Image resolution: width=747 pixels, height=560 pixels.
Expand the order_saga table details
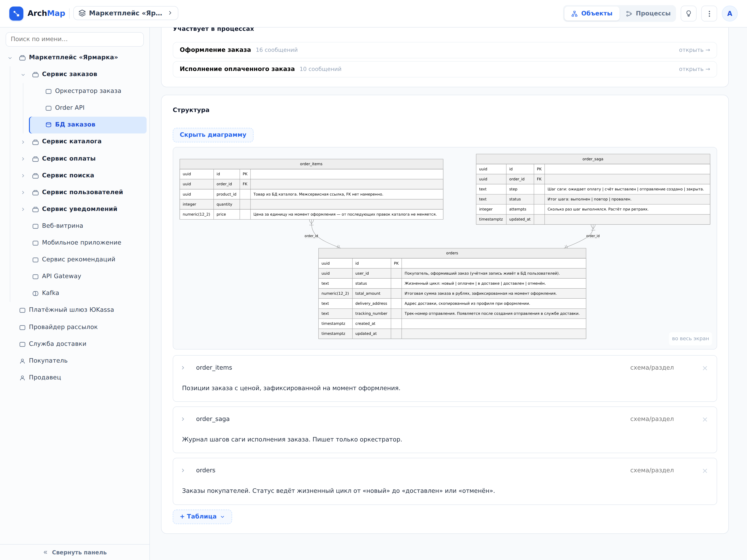click(183, 419)
